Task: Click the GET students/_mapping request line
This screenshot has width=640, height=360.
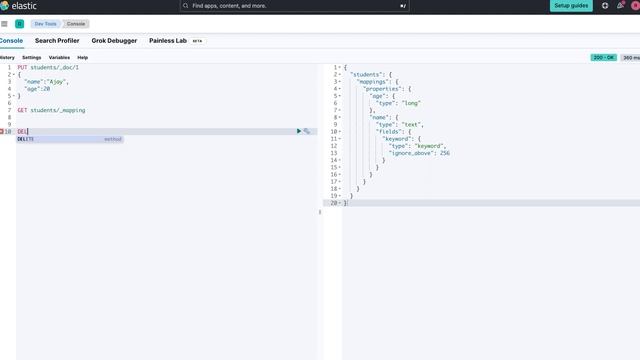Action: tap(51, 110)
